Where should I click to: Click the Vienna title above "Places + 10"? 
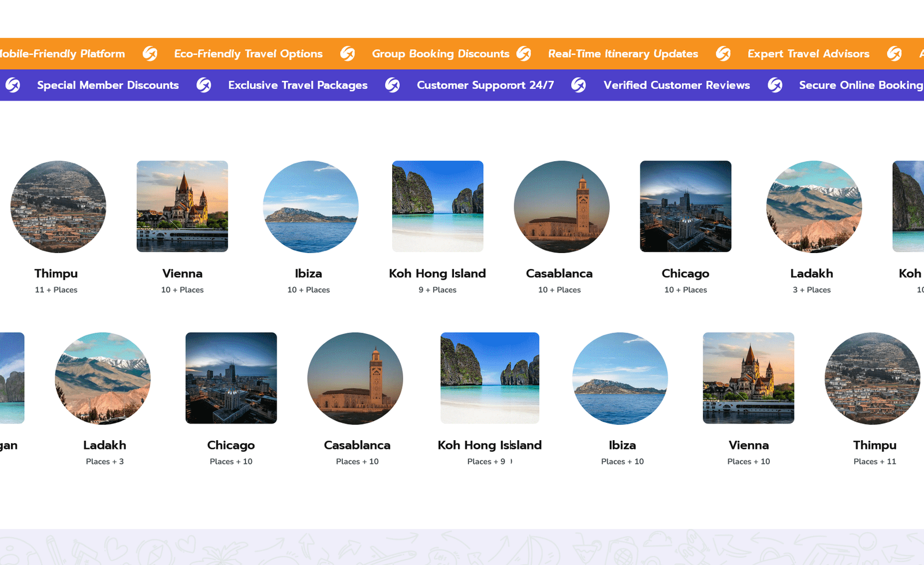click(x=748, y=445)
